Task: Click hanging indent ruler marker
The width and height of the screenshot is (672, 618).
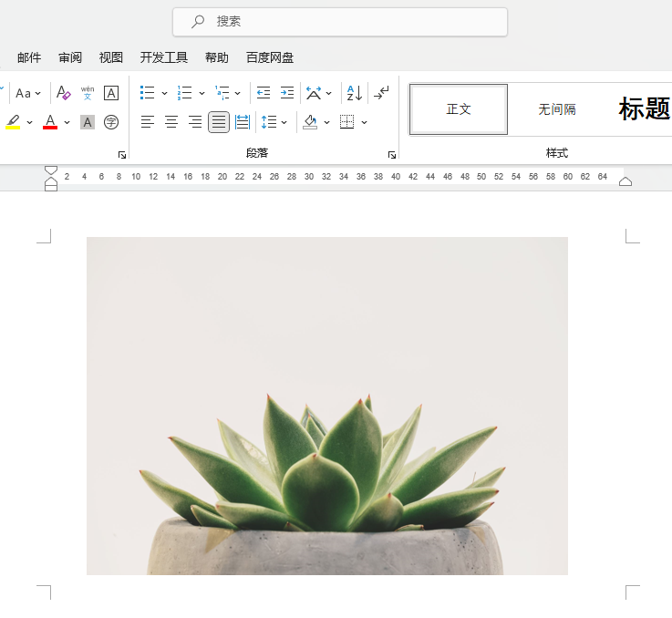Action: click(x=51, y=180)
